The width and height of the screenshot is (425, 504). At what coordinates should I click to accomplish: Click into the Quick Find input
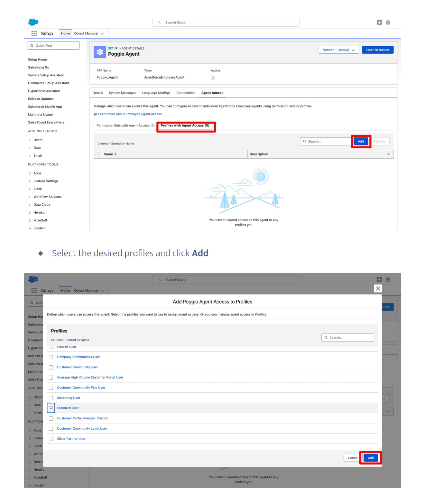tap(54, 46)
